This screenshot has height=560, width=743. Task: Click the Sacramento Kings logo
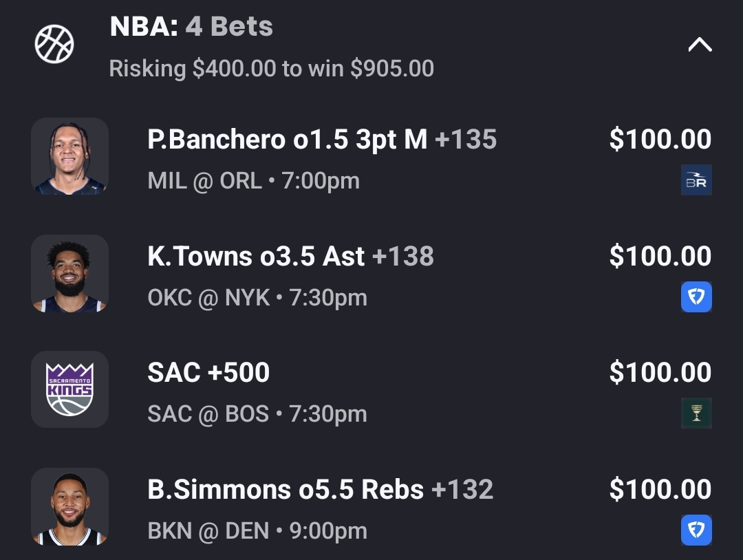pos(69,390)
